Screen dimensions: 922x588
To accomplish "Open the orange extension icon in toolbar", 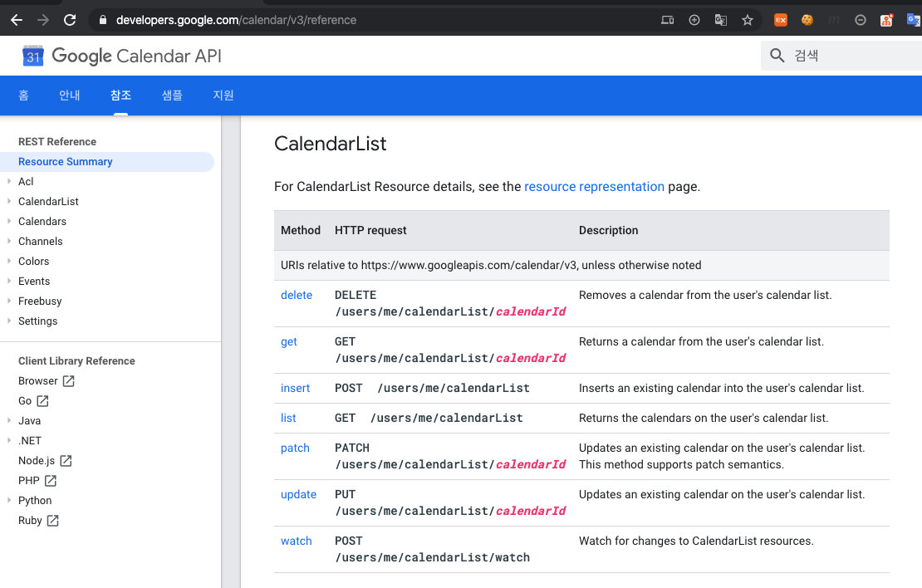I will click(780, 20).
